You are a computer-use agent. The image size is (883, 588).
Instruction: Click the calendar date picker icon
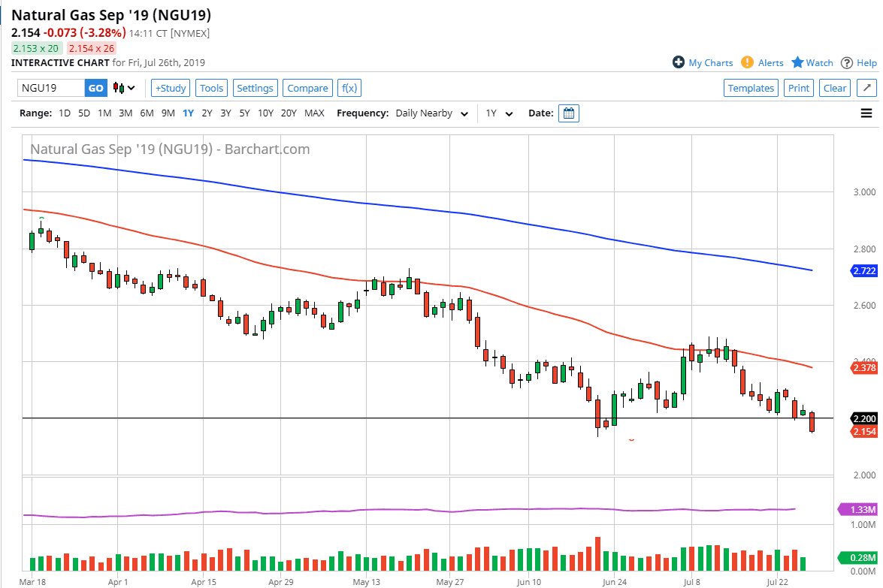click(x=569, y=113)
